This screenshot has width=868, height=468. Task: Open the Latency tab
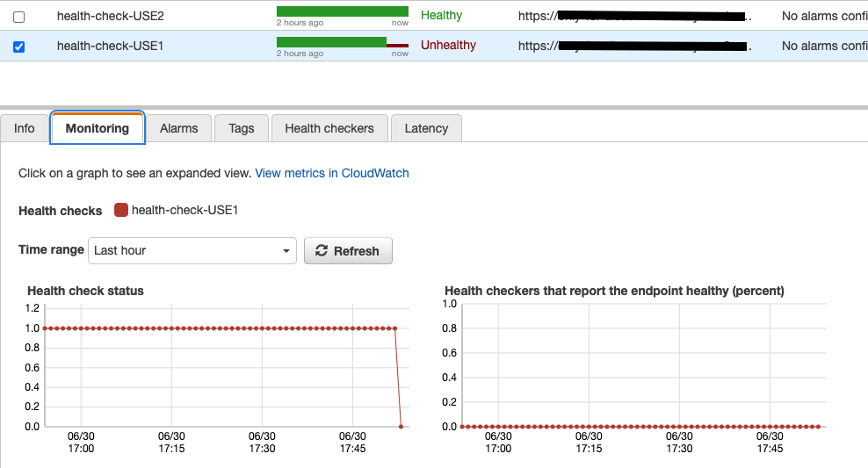426,128
